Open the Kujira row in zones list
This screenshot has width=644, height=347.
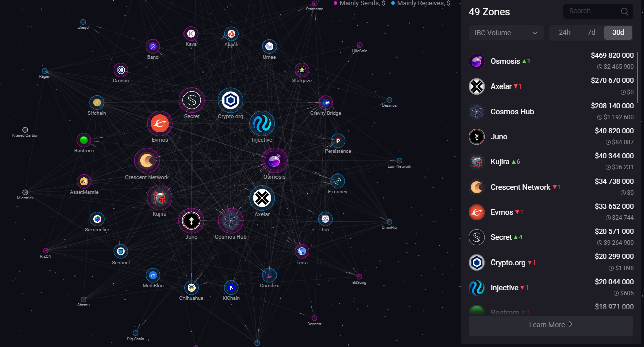pos(551,162)
